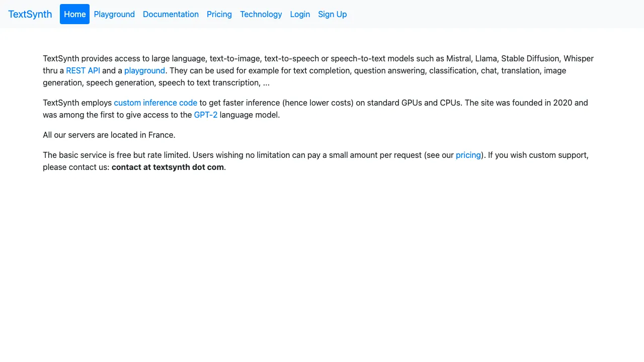Open the custom inference code link
This screenshot has width=644, height=362.
coord(155,103)
